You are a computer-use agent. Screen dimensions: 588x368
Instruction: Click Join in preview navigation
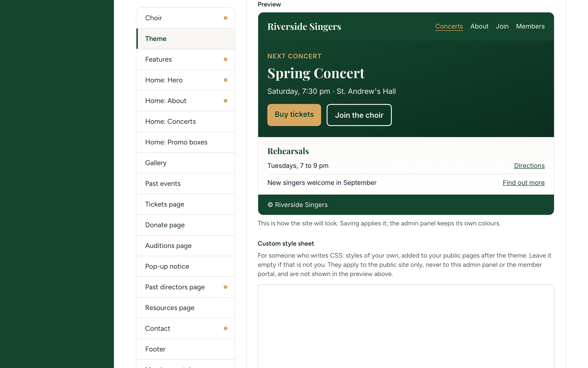[x=502, y=26]
